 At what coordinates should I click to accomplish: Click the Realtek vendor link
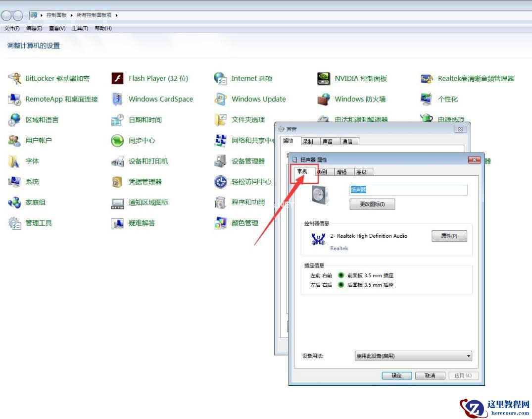coord(339,248)
